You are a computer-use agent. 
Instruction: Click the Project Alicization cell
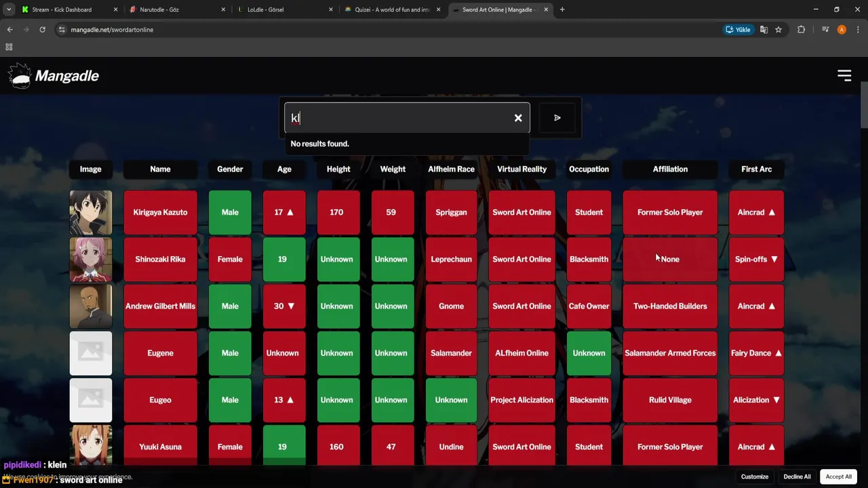click(521, 400)
